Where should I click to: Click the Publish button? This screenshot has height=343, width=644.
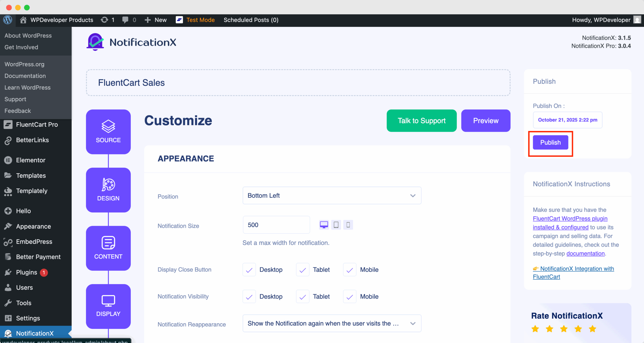point(550,143)
